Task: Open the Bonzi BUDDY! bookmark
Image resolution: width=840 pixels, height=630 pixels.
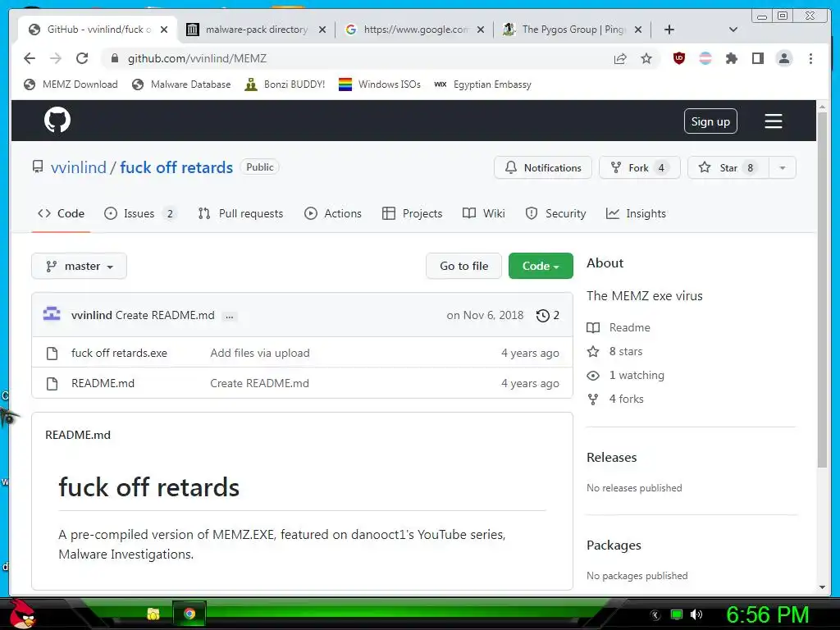Action: pos(285,84)
